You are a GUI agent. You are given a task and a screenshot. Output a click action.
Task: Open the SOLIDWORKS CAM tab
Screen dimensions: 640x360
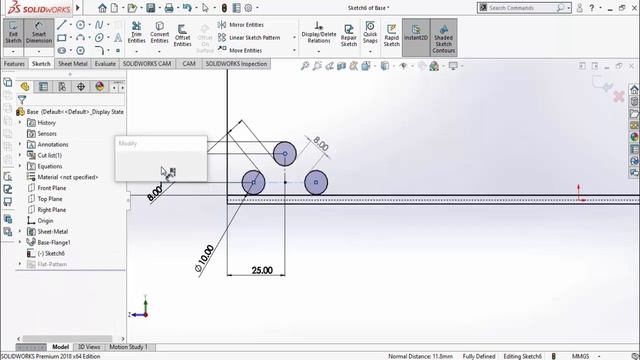click(x=147, y=64)
